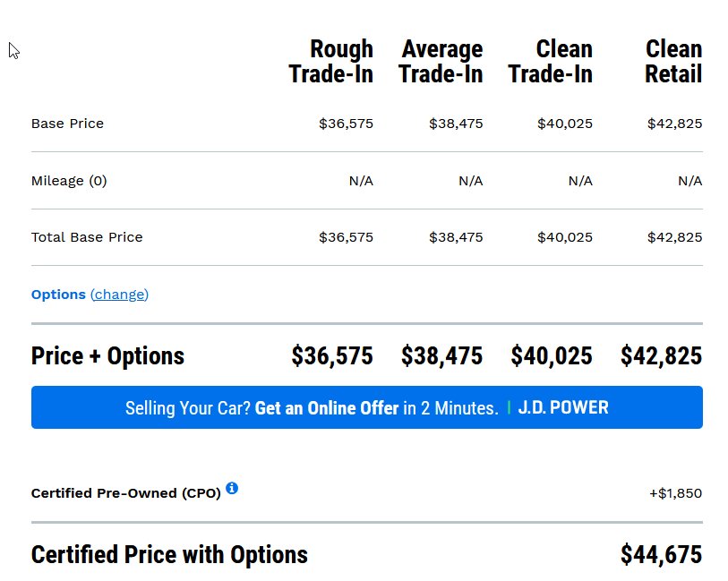728x581 pixels.
Task: Select the Clean Retail column header
Action: (673, 61)
